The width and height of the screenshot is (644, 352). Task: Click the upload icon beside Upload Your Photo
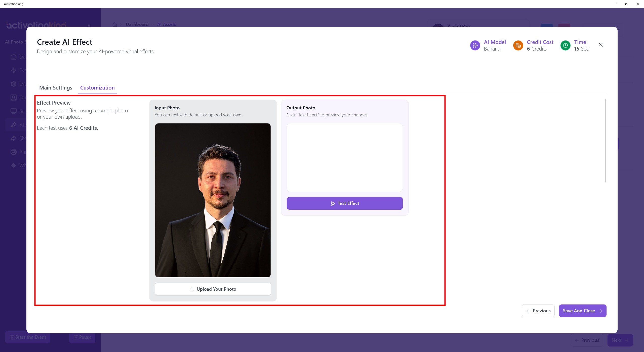(x=192, y=289)
